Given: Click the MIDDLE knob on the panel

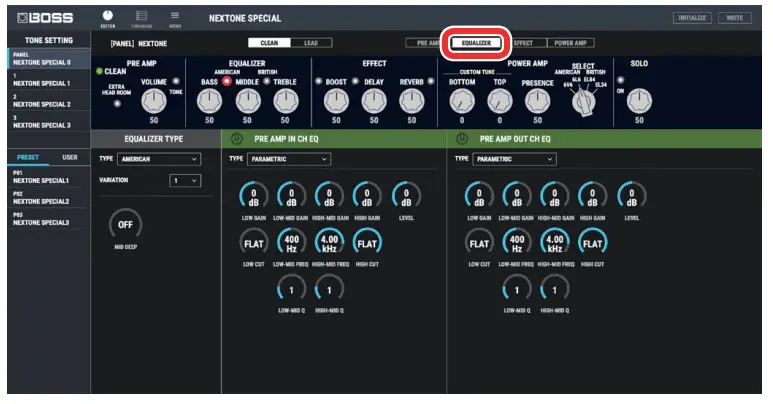Looking at the screenshot, I should 247,101.
